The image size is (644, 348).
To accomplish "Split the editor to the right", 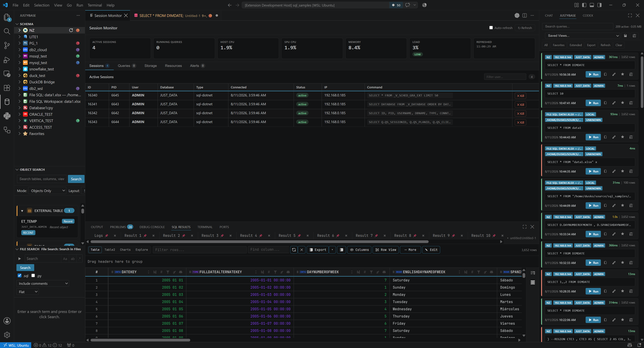I will pyautogui.click(x=525, y=15).
